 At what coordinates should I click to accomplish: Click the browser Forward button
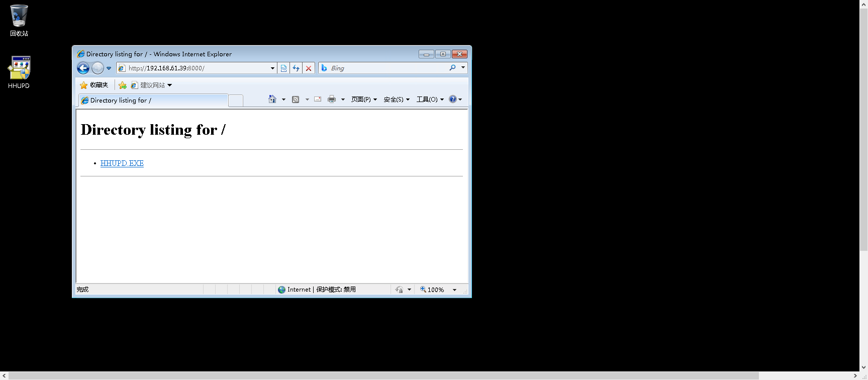pos(98,68)
